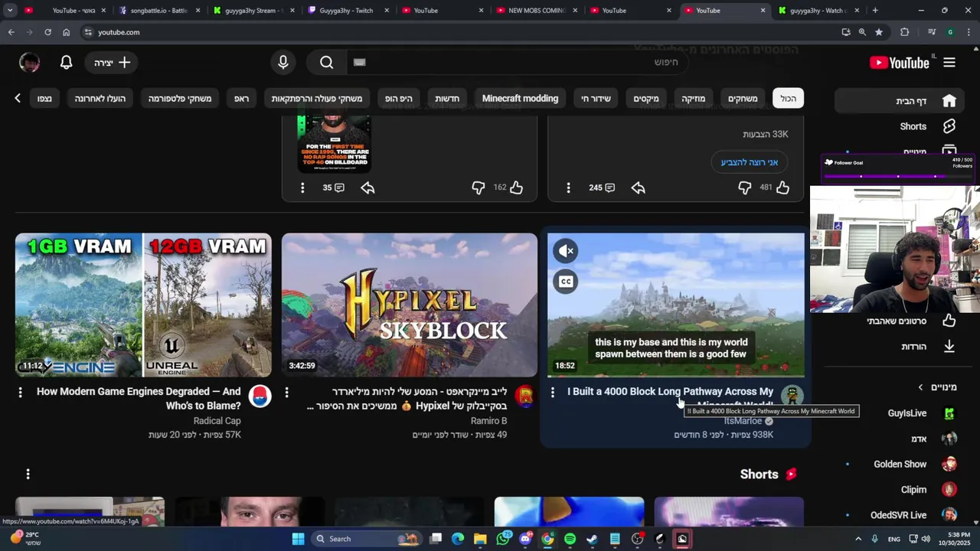Select the מיקסים filter chip
This screenshot has width=980, height=551.
pyautogui.click(x=646, y=99)
